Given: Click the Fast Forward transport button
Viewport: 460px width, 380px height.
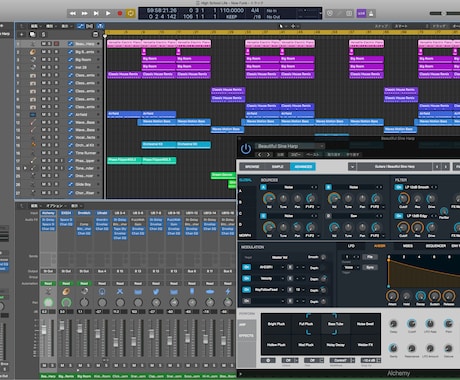Looking at the screenshot, I should point(84,13).
